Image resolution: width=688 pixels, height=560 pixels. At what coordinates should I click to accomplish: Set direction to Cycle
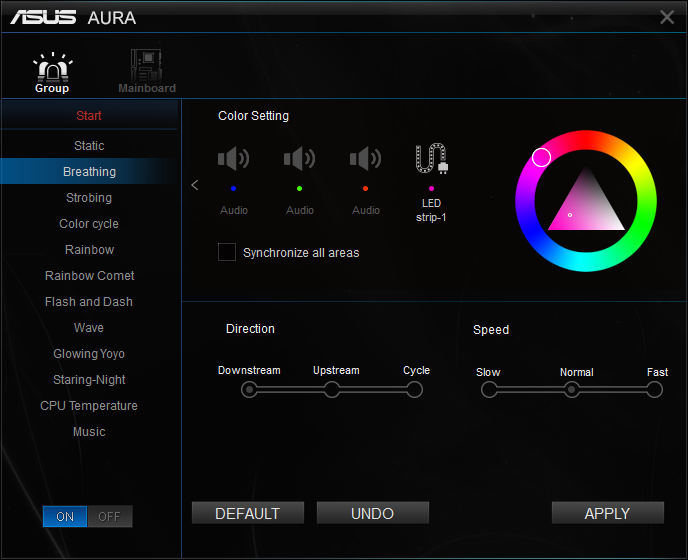pyautogui.click(x=414, y=389)
